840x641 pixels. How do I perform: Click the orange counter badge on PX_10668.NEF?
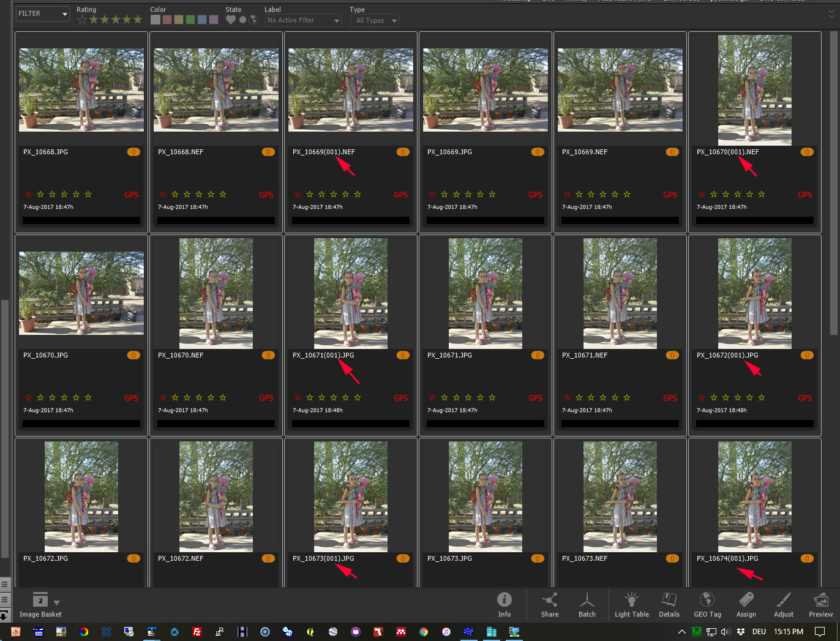point(268,152)
